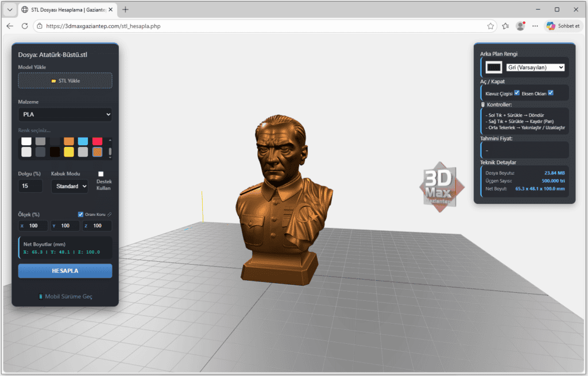Click the chain link icon beside Oranı Koru
This screenshot has height=376, width=588.
click(110, 214)
